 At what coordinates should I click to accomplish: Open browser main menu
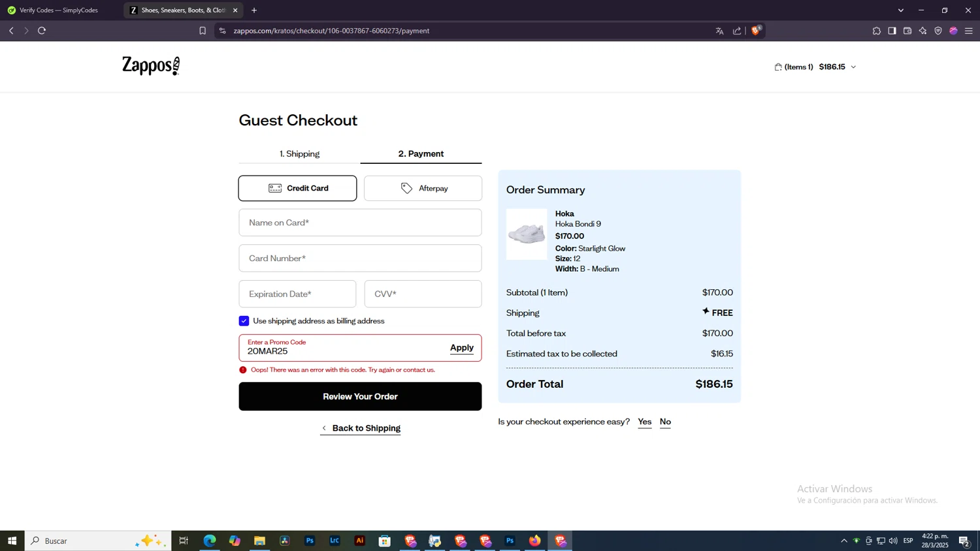[969, 31]
